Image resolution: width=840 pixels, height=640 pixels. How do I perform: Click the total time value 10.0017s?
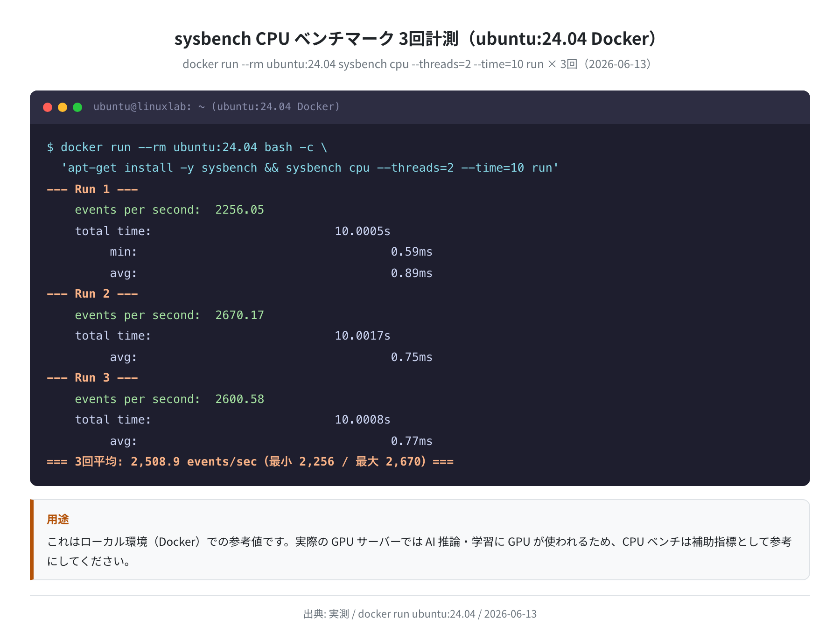(x=363, y=336)
